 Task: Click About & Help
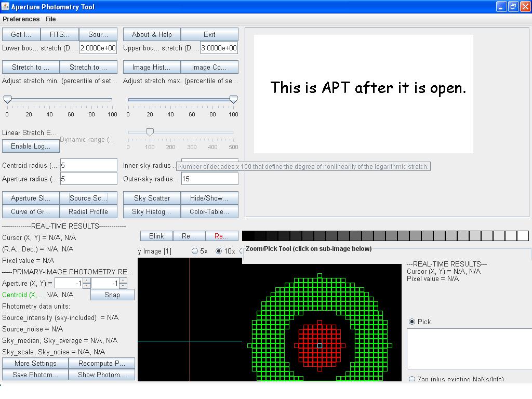[152, 34]
